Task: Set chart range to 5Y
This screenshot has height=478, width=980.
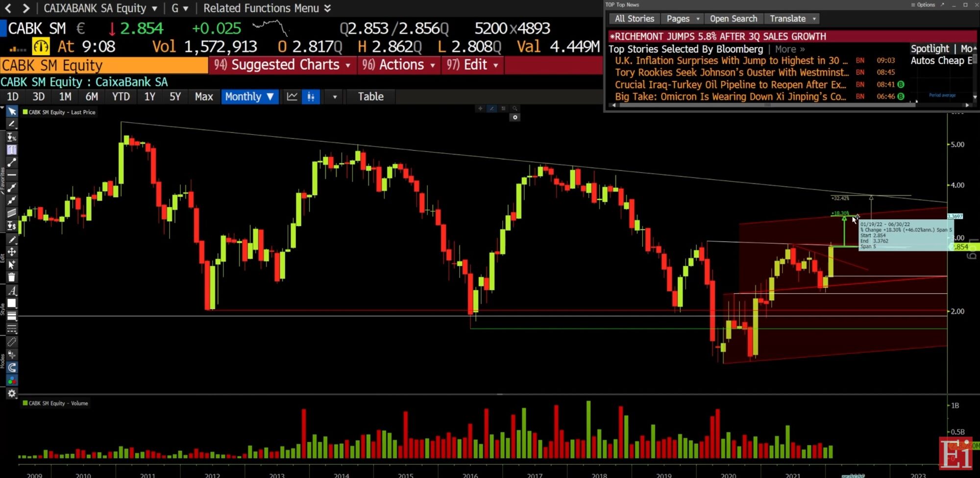Action: [x=175, y=97]
